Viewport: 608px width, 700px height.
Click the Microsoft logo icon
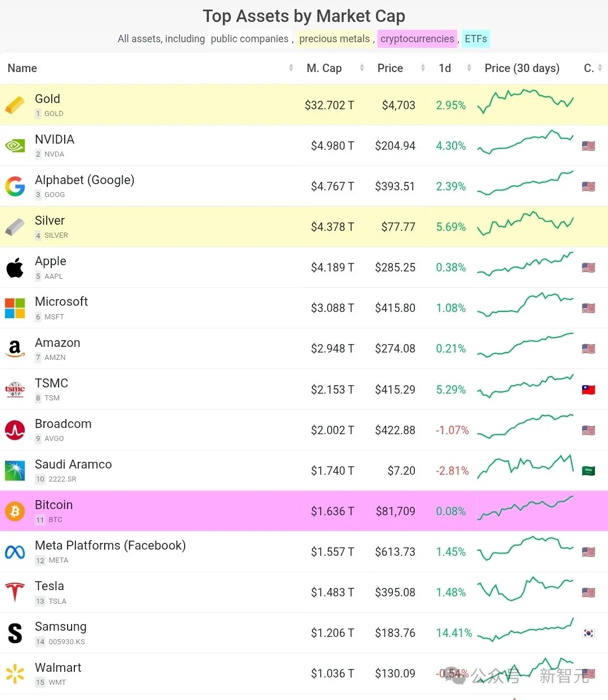(15, 308)
